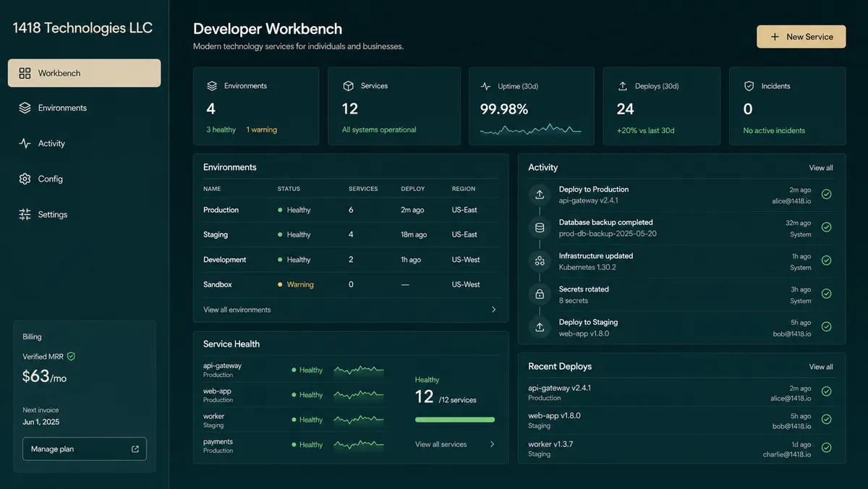Open Activity in the sidebar

pyautogui.click(x=84, y=143)
